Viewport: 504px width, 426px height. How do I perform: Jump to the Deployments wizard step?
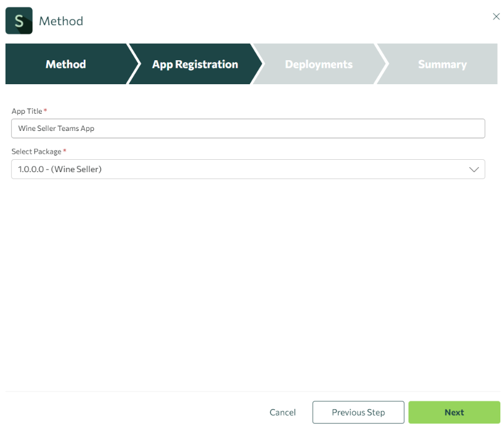tap(319, 64)
